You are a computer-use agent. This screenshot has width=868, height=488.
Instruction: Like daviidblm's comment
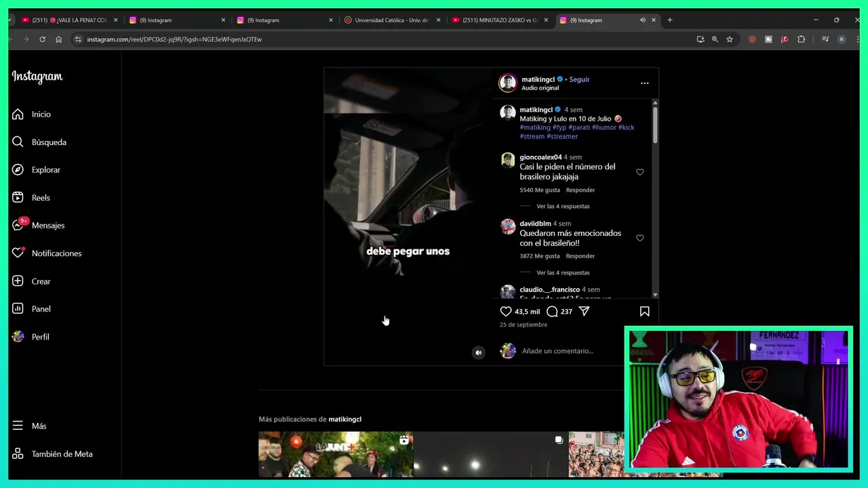639,238
